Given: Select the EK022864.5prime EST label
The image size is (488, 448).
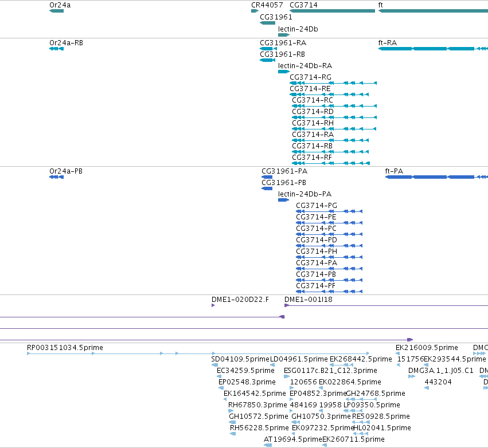Looking at the screenshot, I should pos(350,382).
